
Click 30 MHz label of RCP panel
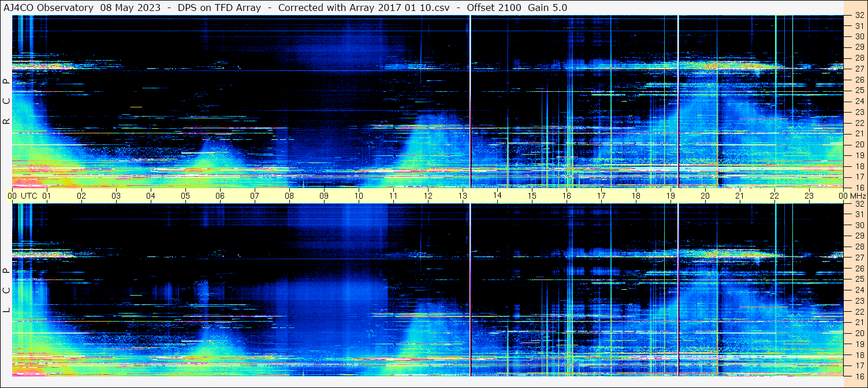tap(859, 36)
